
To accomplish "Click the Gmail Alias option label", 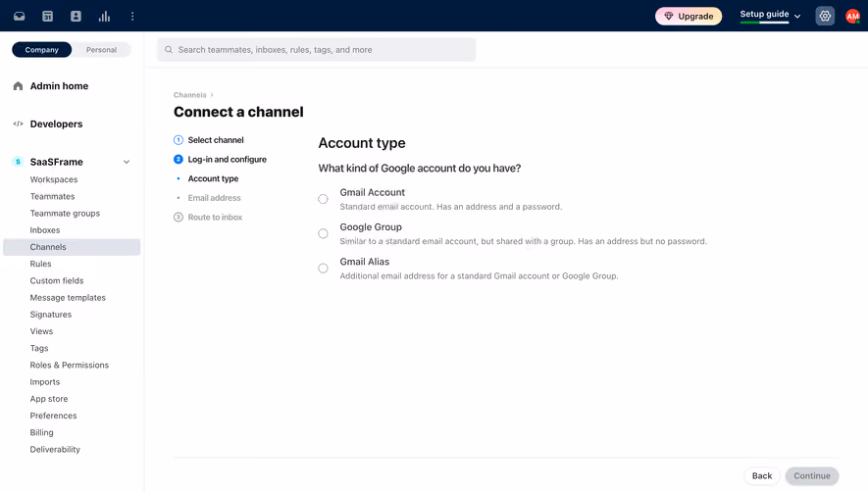I will (364, 262).
